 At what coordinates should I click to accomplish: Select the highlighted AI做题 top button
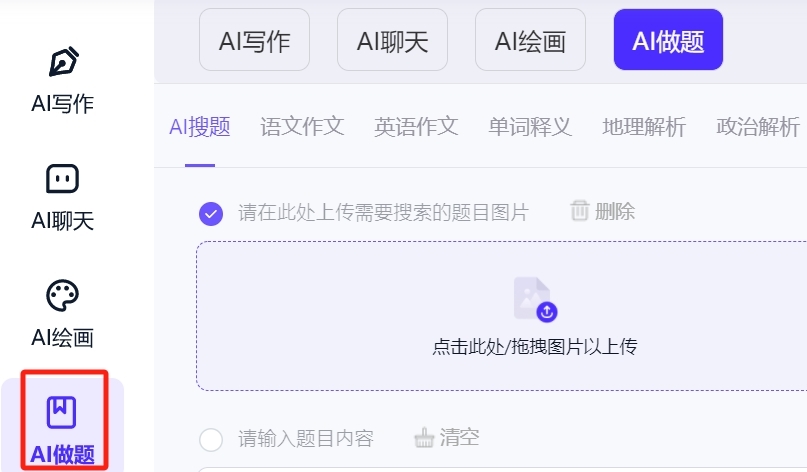point(668,40)
